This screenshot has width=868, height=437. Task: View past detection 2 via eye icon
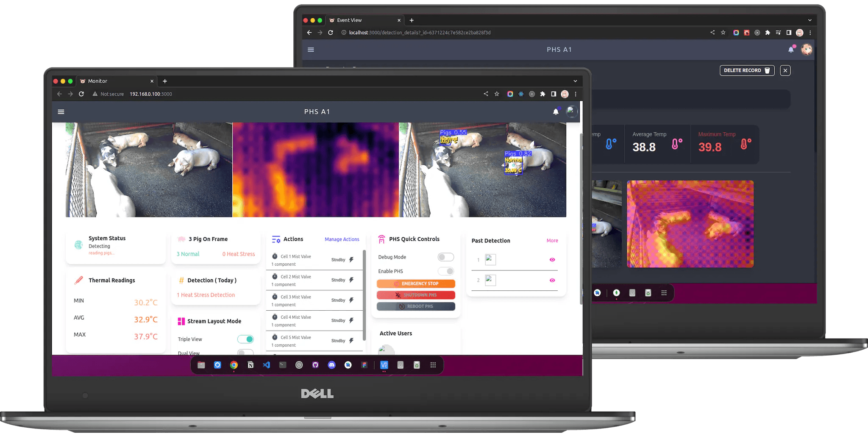tap(552, 280)
